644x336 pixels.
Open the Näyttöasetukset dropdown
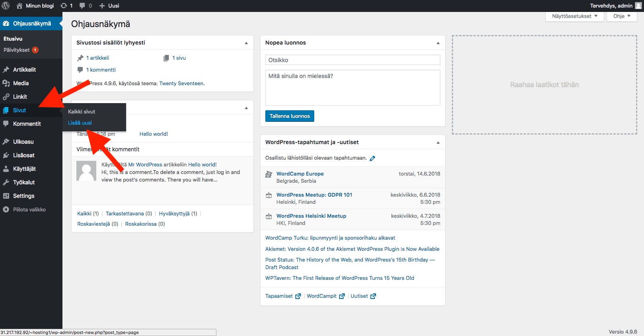(575, 16)
